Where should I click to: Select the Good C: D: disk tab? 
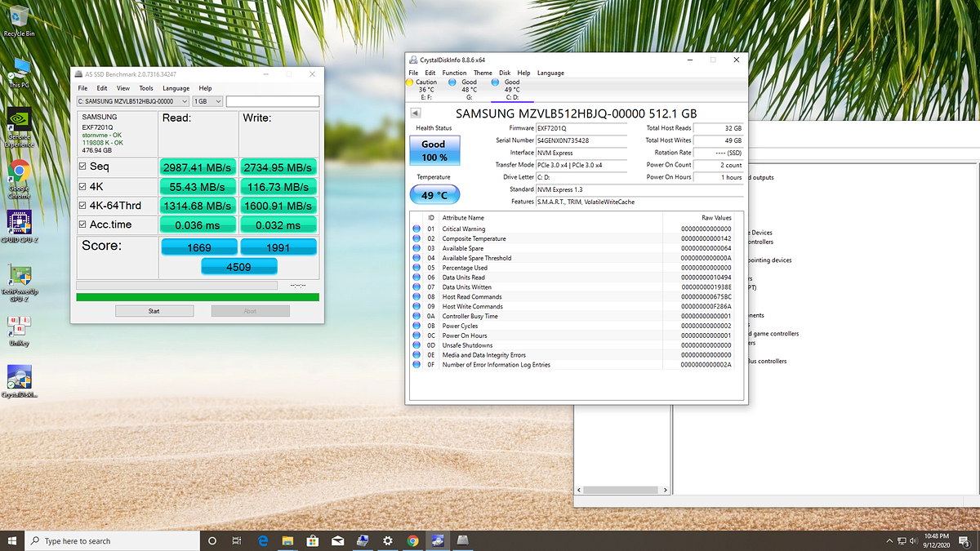pos(512,90)
